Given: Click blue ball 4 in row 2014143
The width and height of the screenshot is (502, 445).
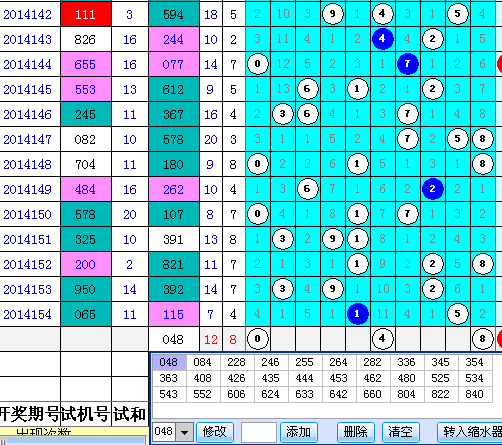Looking at the screenshot, I should pyautogui.click(x=382, y=39).
